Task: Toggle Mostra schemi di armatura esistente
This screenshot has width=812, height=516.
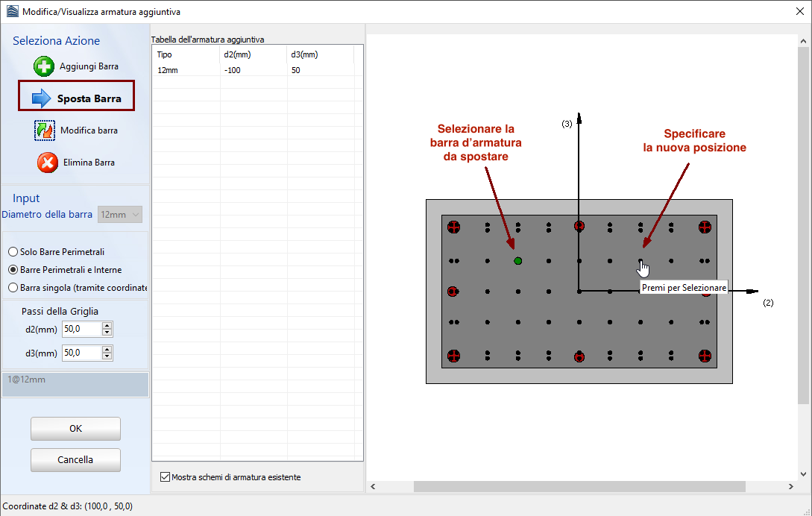Action: tap(165, 477)
